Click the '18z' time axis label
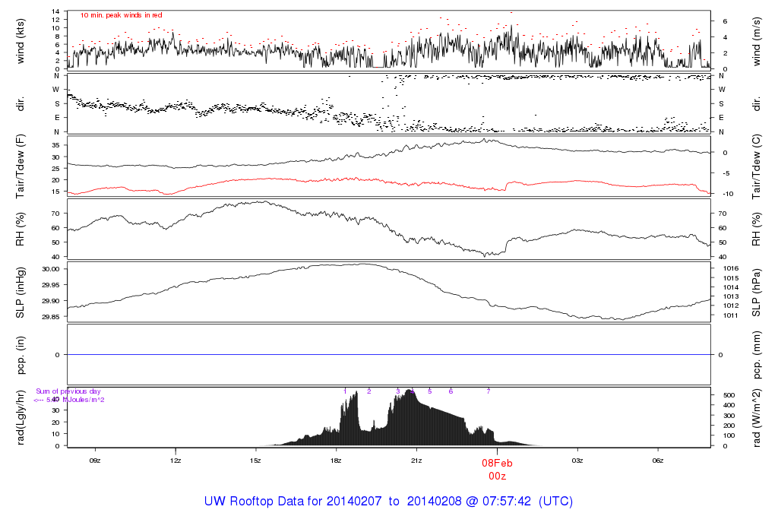This screenshot has width=778, height=532. click(336, 461)
